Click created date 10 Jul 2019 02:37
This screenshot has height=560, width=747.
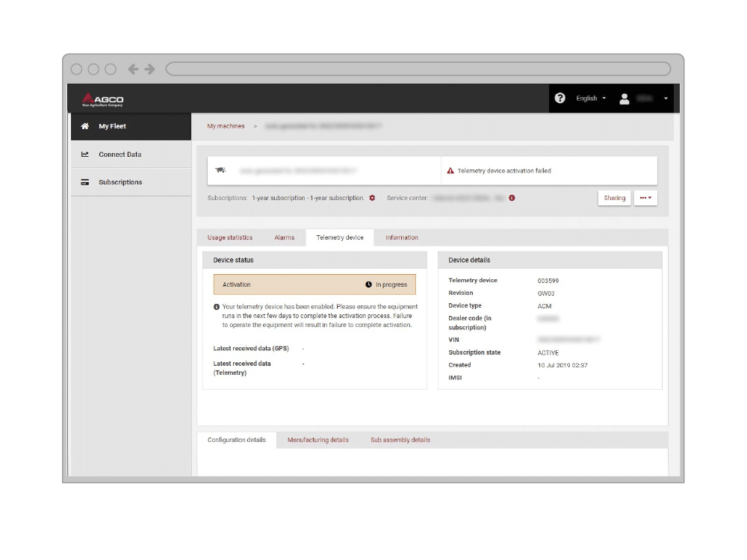pyautogui.click(x=562, y=365)
